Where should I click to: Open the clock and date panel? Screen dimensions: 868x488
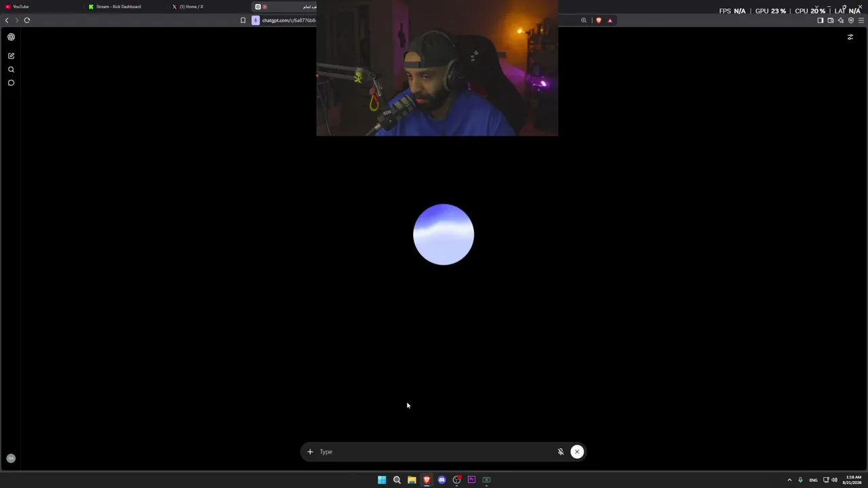point(852,480)
